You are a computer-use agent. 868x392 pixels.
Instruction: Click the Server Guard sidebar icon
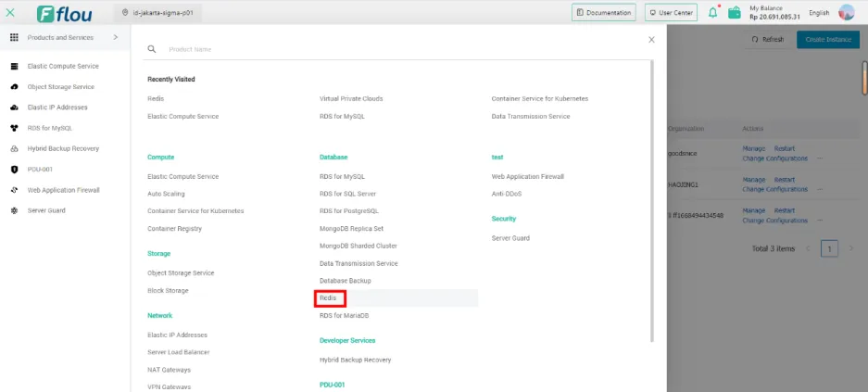tap(15, 210)
